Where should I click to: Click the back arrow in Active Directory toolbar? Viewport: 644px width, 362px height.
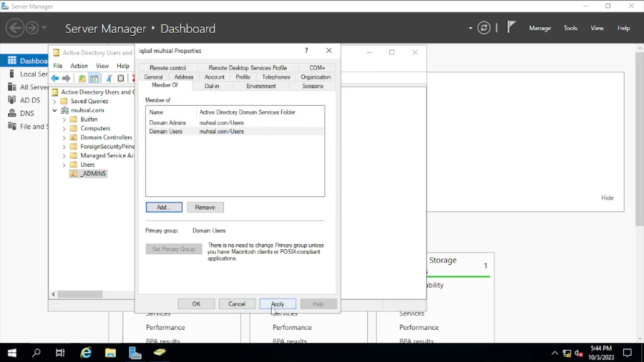(55, 79)
